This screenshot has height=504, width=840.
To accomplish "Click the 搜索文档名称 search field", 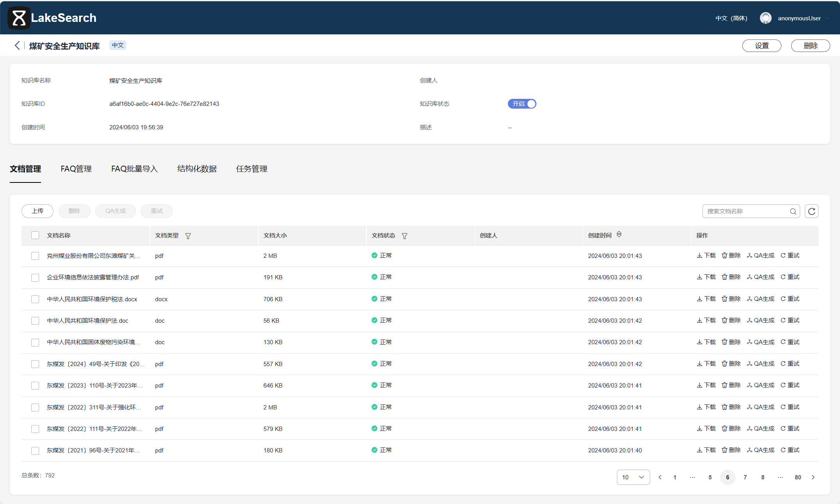I will pos(742,211).
